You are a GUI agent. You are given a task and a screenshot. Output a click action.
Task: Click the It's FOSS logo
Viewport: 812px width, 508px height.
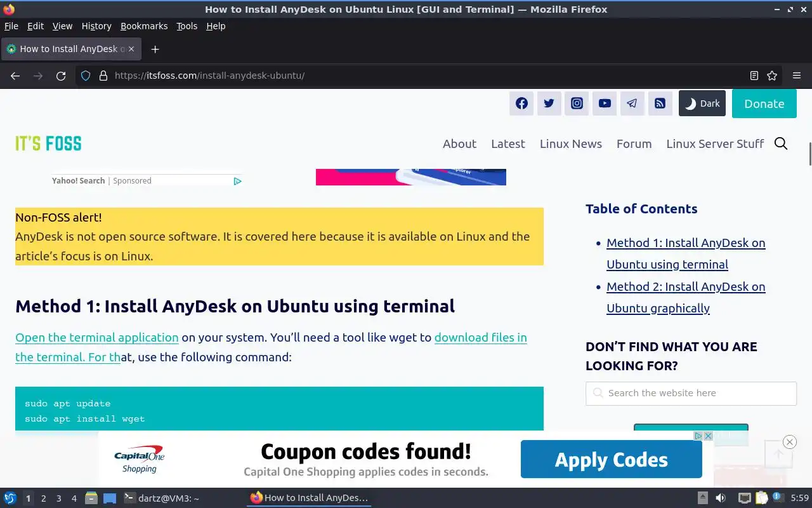48,144
